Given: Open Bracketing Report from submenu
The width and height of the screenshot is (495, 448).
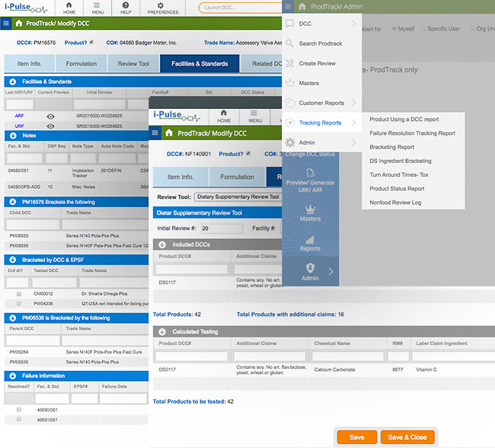Looking at the screenshot, I should (391, 147).
